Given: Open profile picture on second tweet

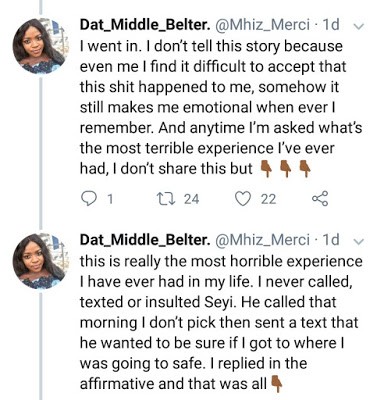Looking at the screenshot, I should (x=39, y=261).
